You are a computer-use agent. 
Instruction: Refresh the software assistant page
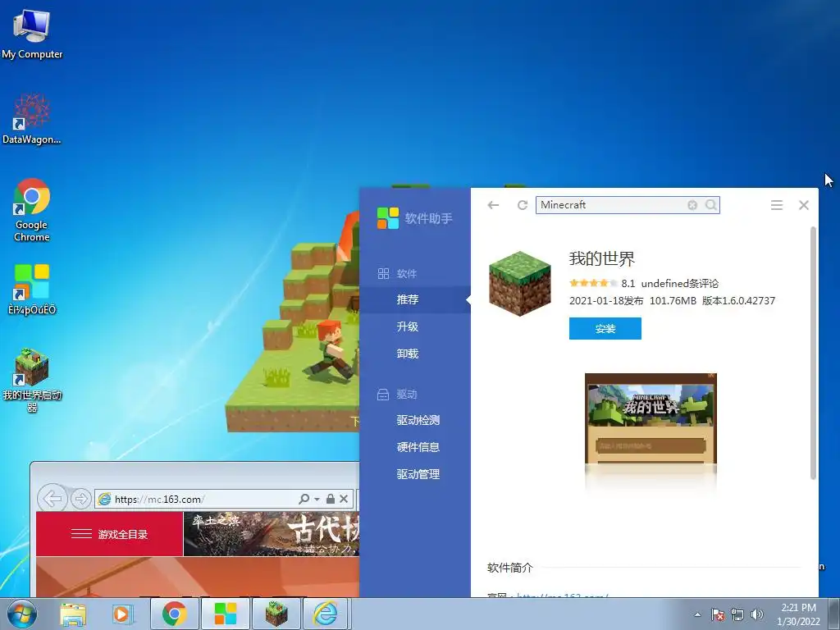click(523, 205)
